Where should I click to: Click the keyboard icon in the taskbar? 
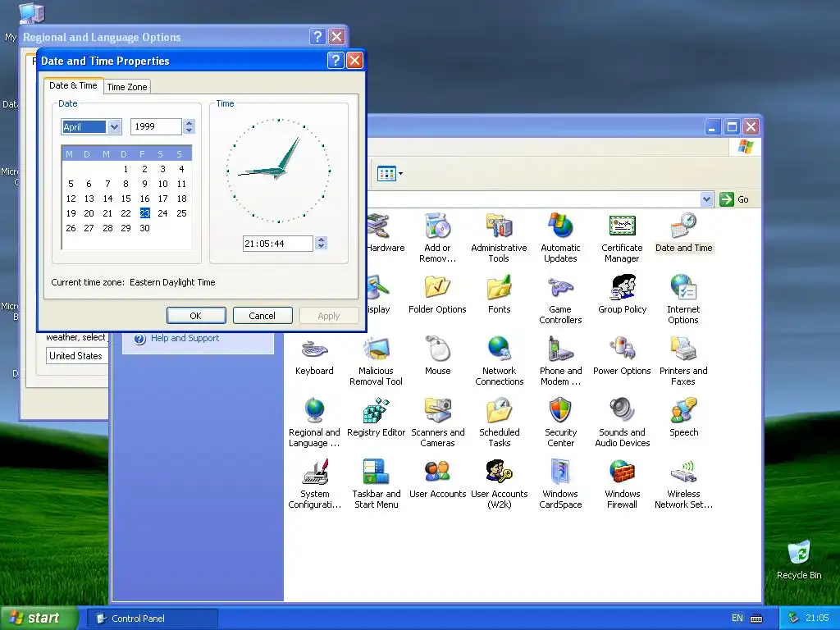pos(756,619)
